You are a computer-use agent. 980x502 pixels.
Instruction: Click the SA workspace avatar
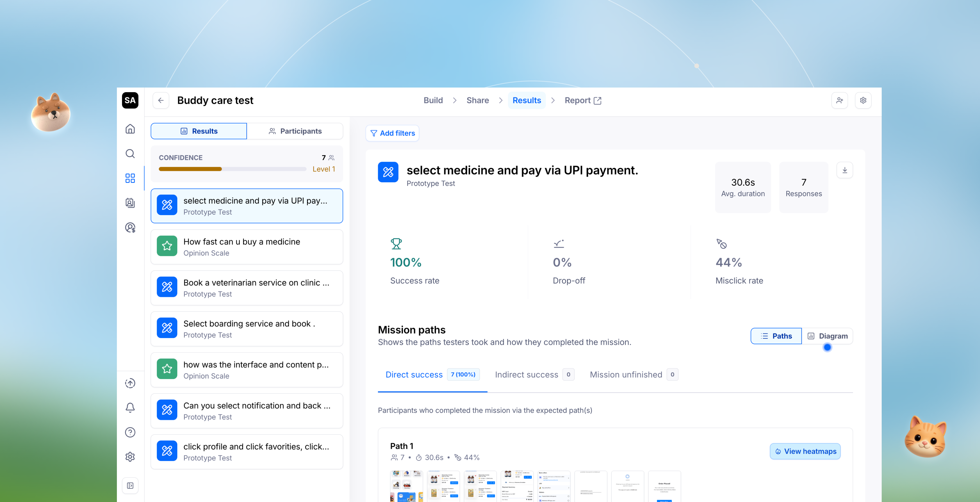tap(130, 100)
